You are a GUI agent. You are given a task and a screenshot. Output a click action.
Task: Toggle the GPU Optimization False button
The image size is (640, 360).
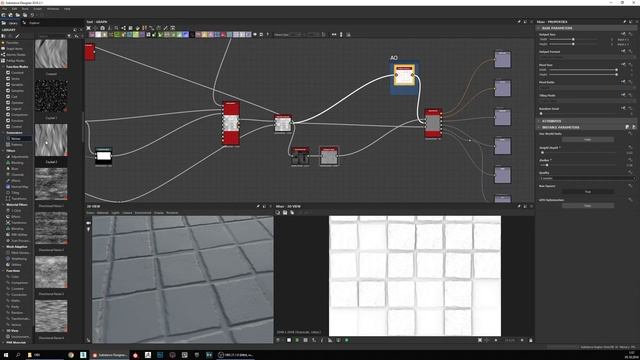point(588,206)
